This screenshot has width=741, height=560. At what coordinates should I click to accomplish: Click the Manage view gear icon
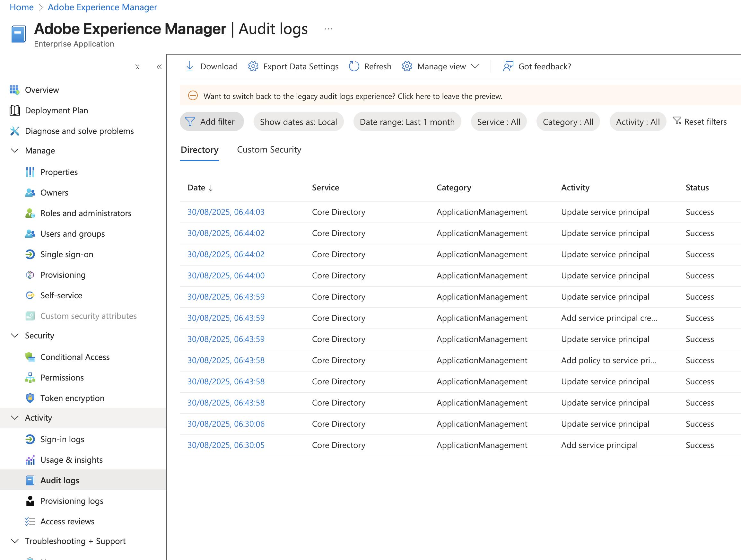click(x=407, y=66)
